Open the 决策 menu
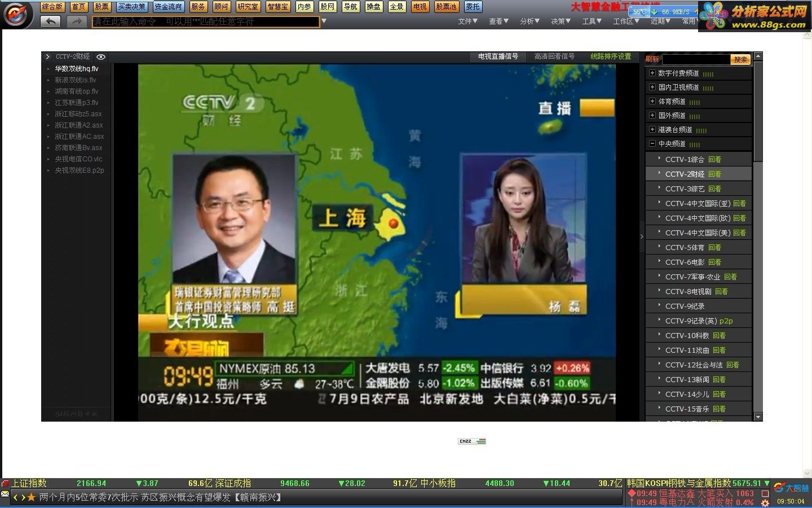This screenshot has height=508, width=812. point(561,21)
